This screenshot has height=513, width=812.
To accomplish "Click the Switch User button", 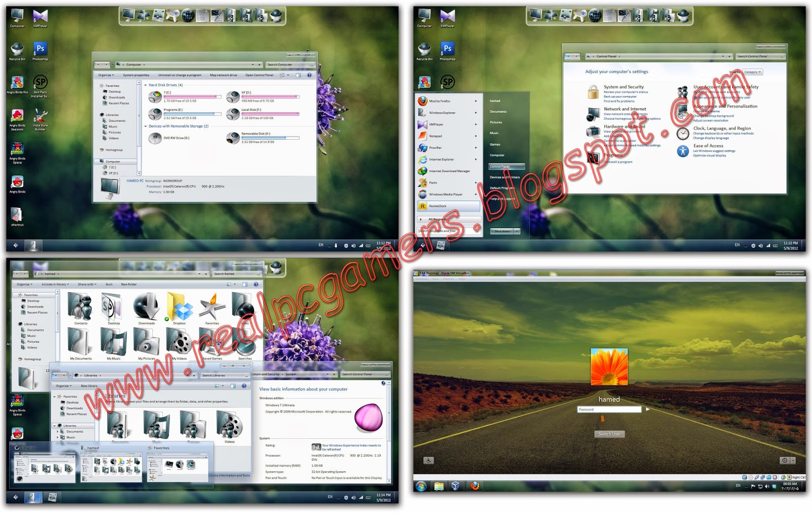I will click(x=609, y=434).
